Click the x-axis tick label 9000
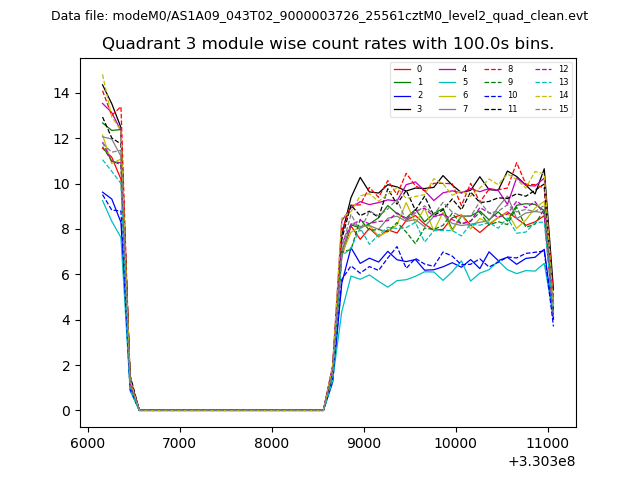Screen dimensions: 640x480 (364, 442)
